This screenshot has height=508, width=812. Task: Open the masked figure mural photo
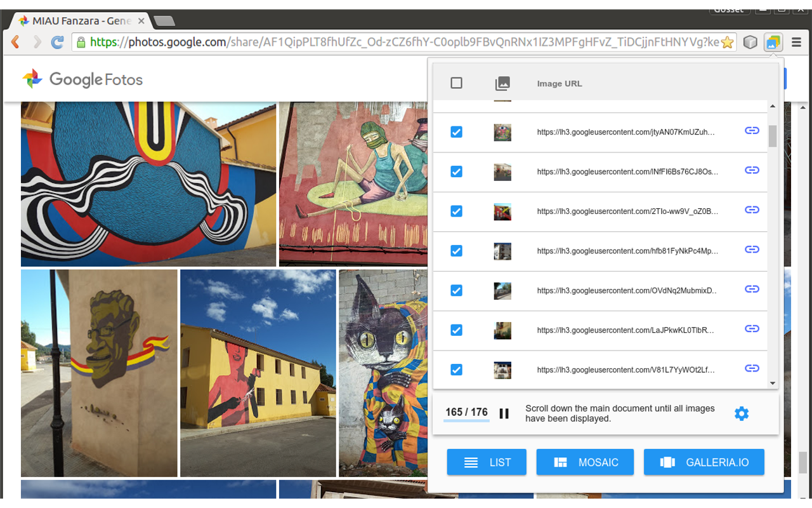point(353,184)
